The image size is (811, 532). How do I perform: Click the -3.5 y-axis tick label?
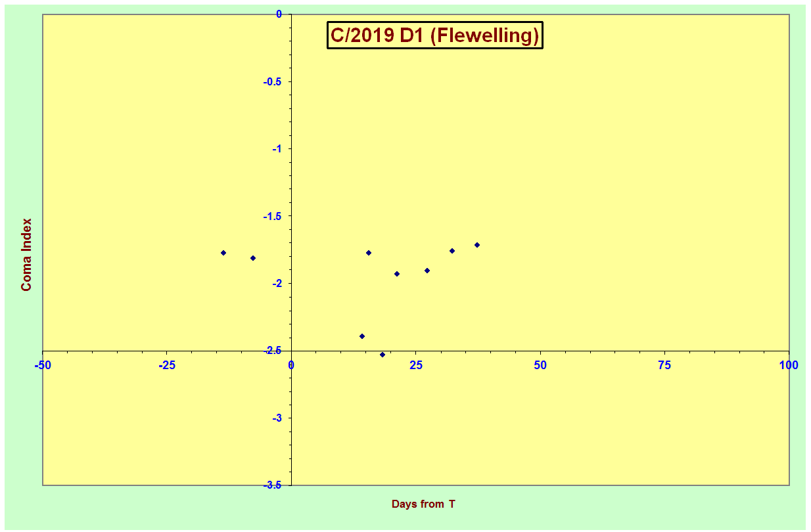(x=272, y=485)
